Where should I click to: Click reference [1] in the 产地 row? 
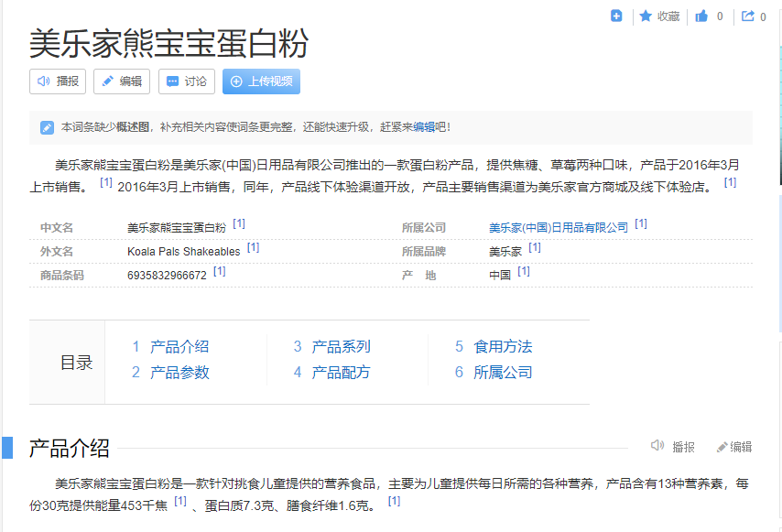(x=524, y=271)
